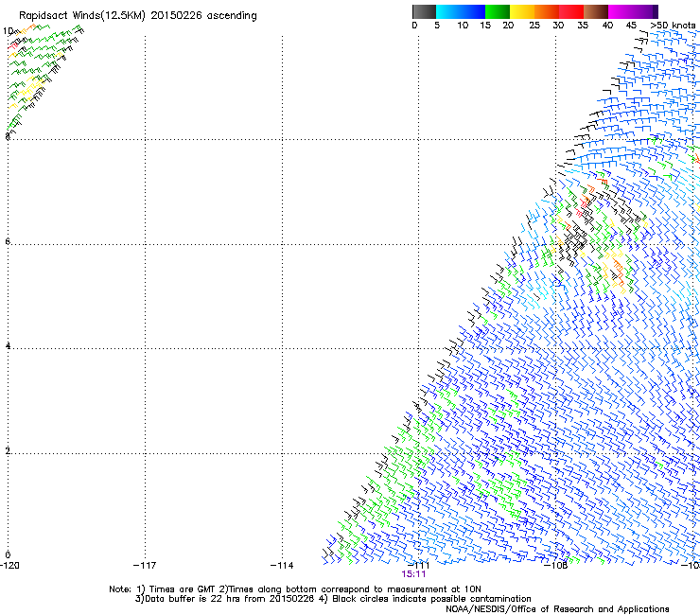Click the '-111' longitude axis label
700x615 pixels.
418,565
